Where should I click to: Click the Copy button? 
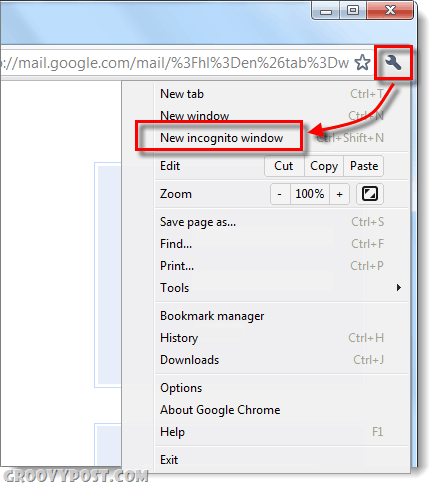coord(324,166)
